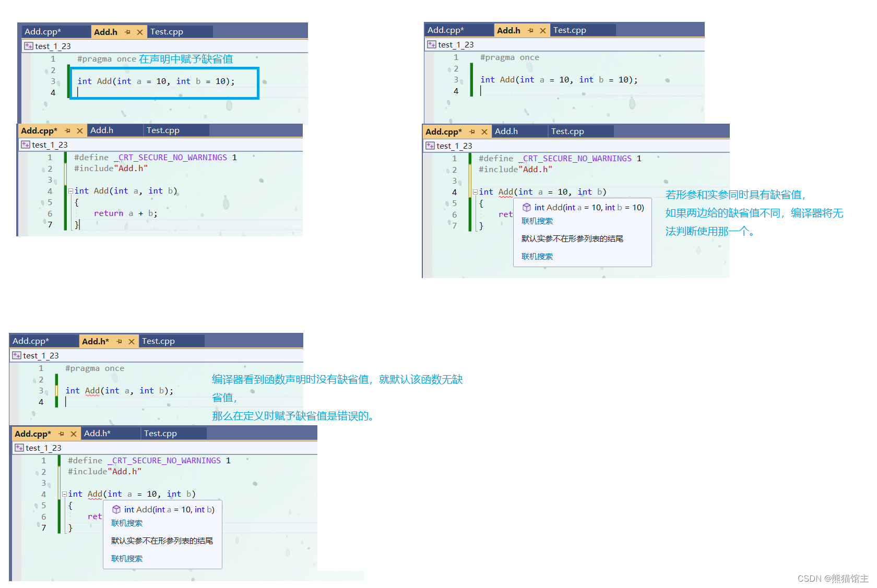
Task: Click _CRT_SECURE_NO_WARNINGS define in top-right Add.cpp
Action: click(575, 159)
